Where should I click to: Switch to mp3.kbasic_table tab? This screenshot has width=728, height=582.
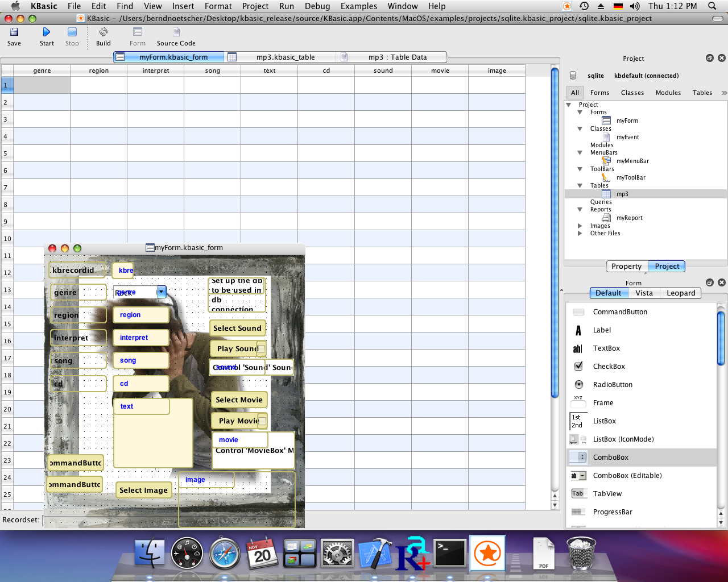click(x=285, y=57)
